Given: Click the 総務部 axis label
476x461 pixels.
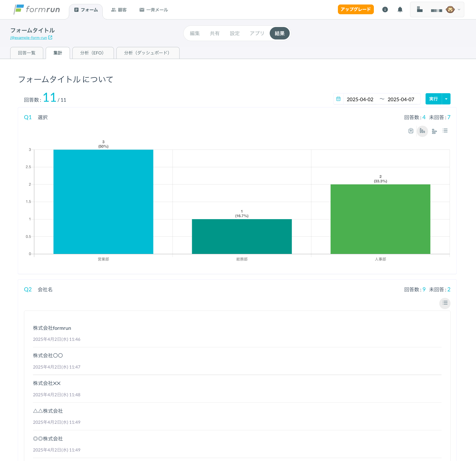Looking at the screenshot, I should 242,259.
